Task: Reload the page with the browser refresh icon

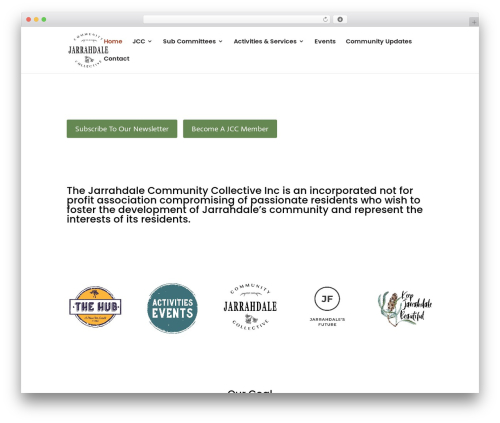Action: [x=325, y=19]
